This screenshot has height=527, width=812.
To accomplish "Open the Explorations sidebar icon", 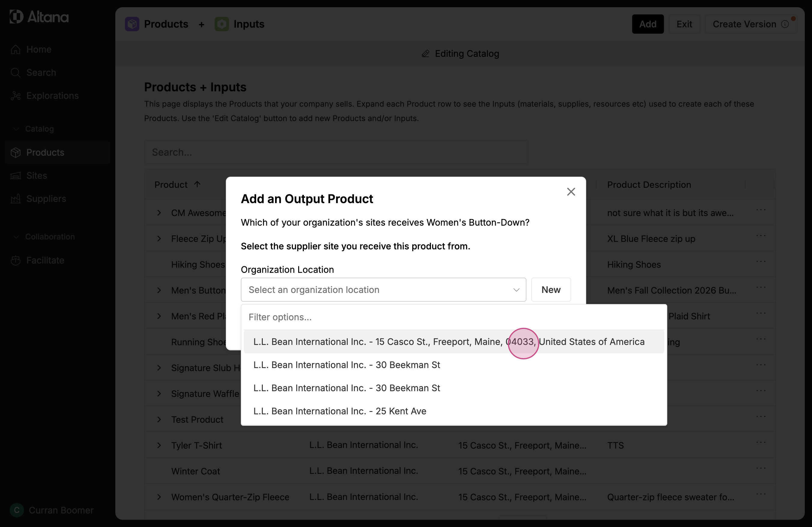I will pyautogui.click(x=16, y=96).
